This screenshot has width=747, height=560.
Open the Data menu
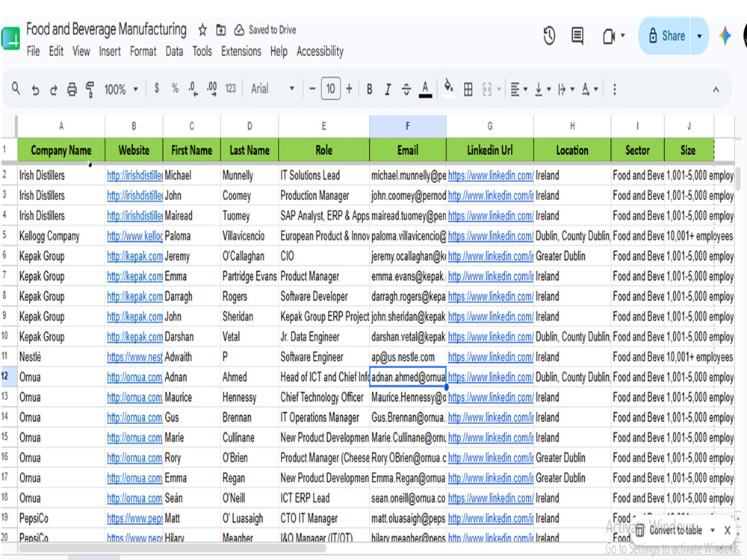174,51
